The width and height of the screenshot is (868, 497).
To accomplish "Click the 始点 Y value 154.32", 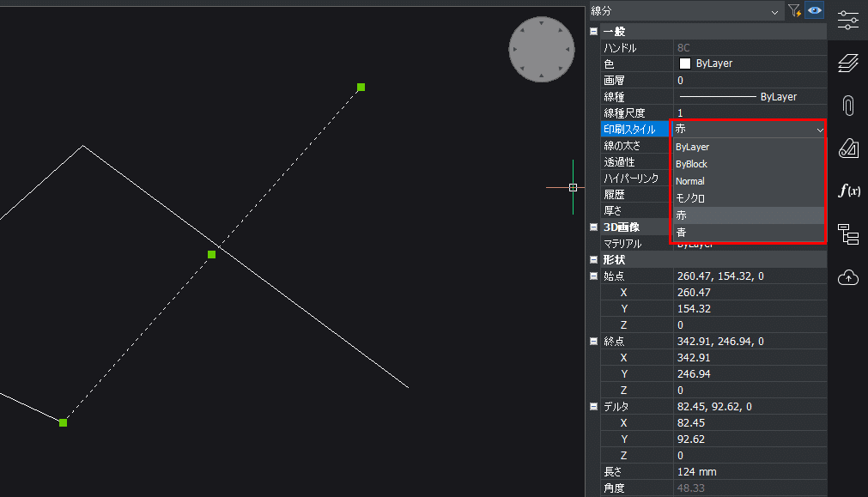I will click(x=750, y=308).
